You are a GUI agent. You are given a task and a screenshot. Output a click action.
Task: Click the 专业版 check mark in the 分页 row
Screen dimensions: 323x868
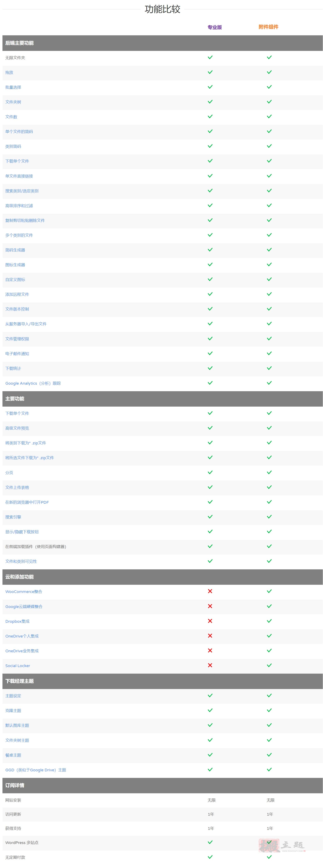(x=210, y=472)
